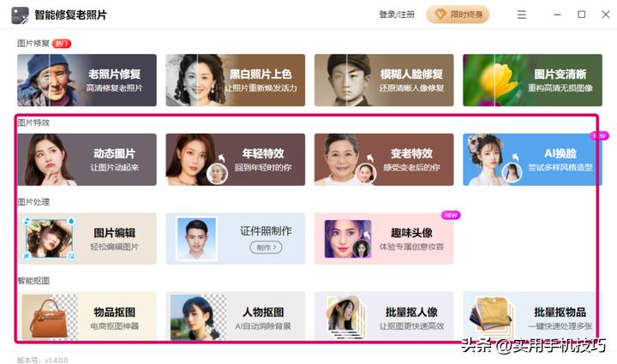
Task: Open 变老特效 aging effect tile
Action: [384, 159]
